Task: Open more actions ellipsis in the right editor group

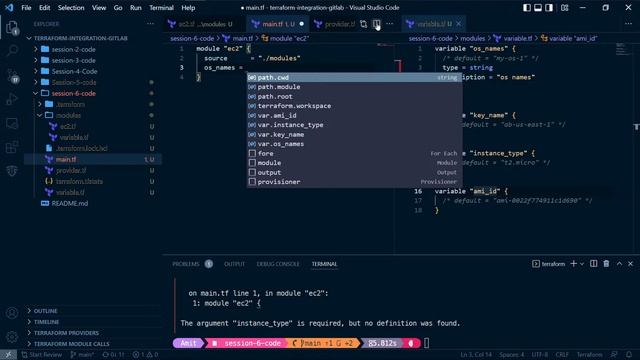Action: [628, 24]
